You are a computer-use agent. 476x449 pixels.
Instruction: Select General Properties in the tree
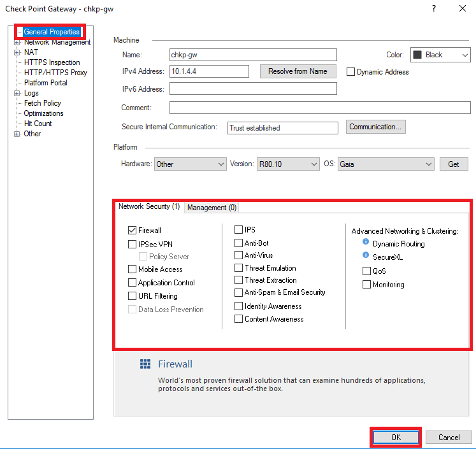tap(52, 32)
